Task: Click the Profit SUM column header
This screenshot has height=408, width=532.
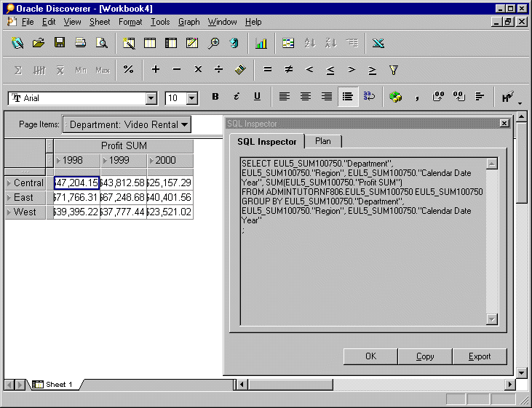Action: (124, 146)
